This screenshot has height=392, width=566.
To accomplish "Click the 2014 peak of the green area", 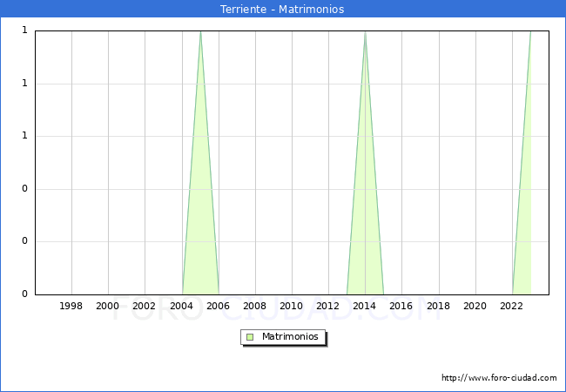I will 366,32.
